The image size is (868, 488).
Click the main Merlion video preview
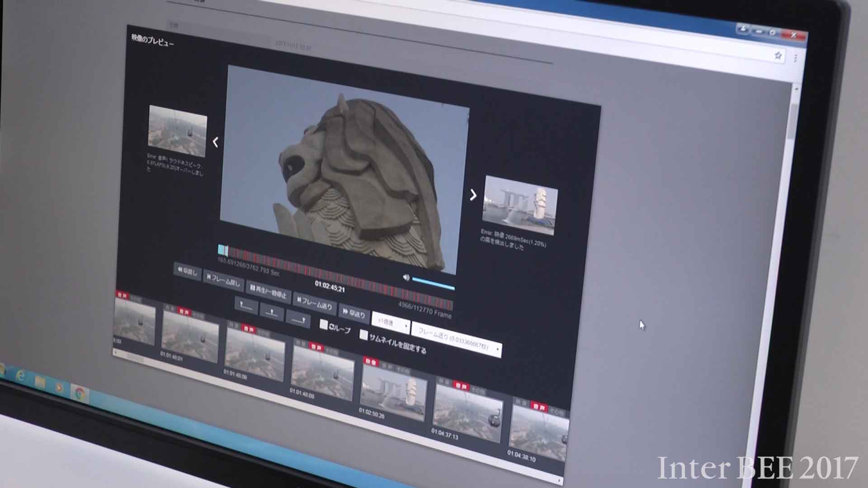tap(344, 169)
